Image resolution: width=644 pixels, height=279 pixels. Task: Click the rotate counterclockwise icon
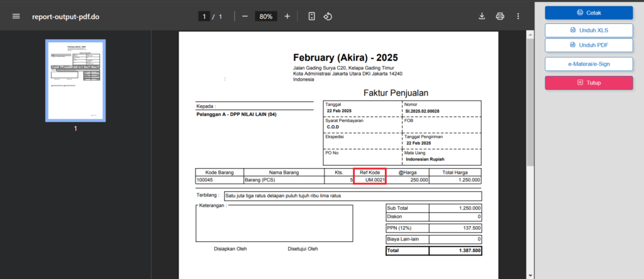328,16
